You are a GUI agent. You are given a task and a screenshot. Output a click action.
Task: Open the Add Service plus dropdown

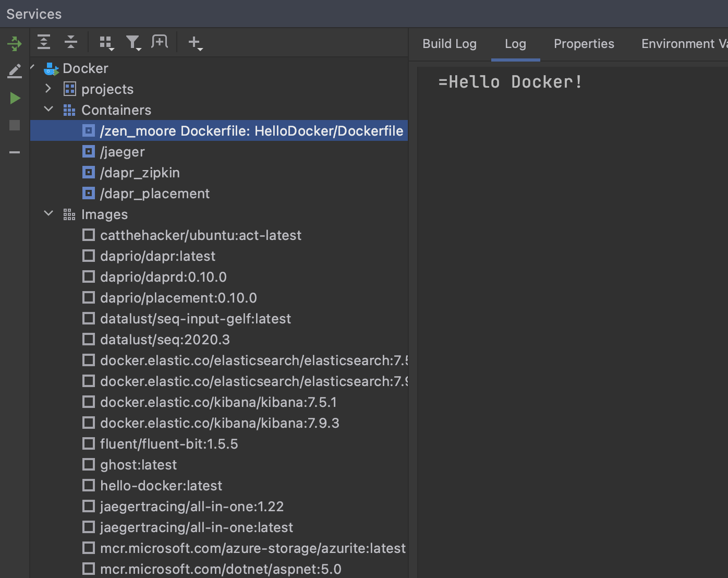click(196, 43)
